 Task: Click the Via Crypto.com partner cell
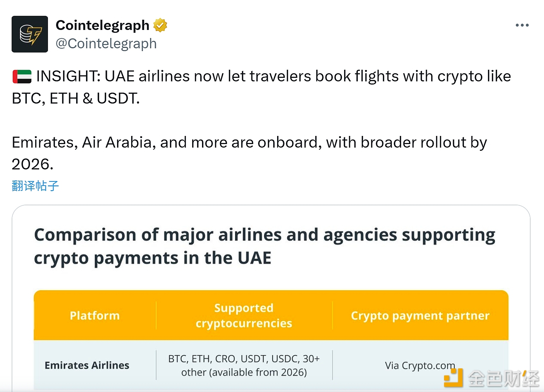pyautogui.click(x=420, y=365)
